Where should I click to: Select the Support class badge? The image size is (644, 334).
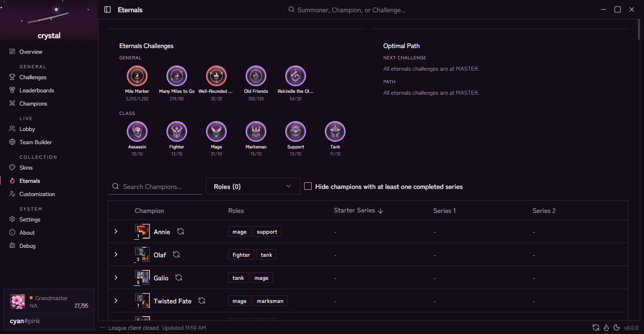pos(296,131)
